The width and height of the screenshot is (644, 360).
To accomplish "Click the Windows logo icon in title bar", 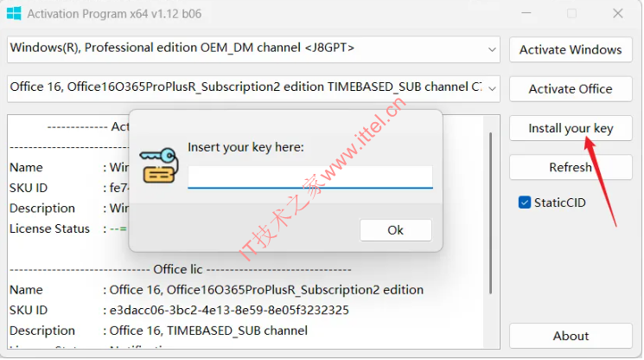I will pos(14,13).
